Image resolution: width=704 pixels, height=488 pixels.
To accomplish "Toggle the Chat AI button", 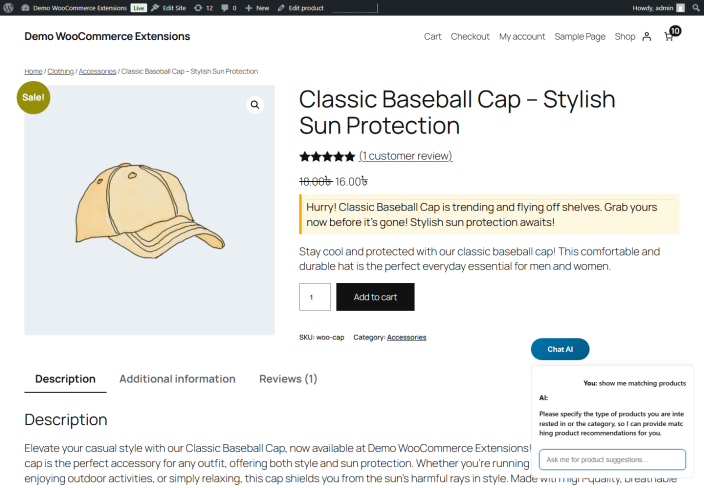I will 560,349.
